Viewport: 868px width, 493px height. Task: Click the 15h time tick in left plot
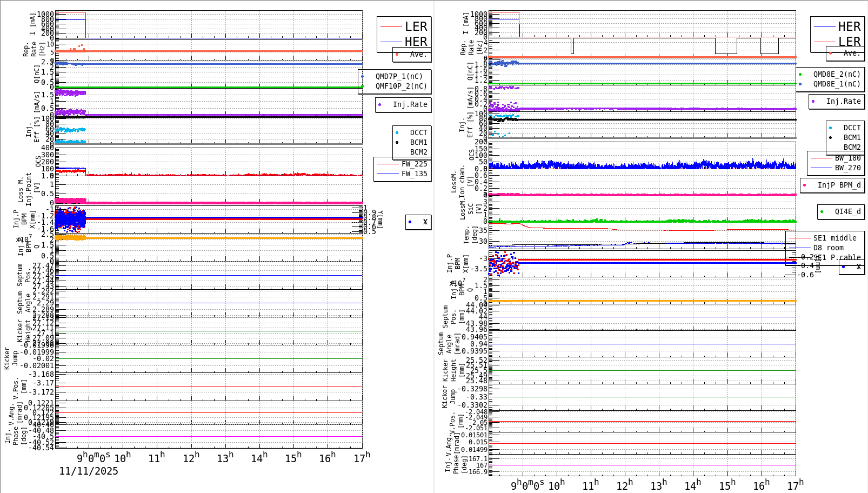(293, 457)
